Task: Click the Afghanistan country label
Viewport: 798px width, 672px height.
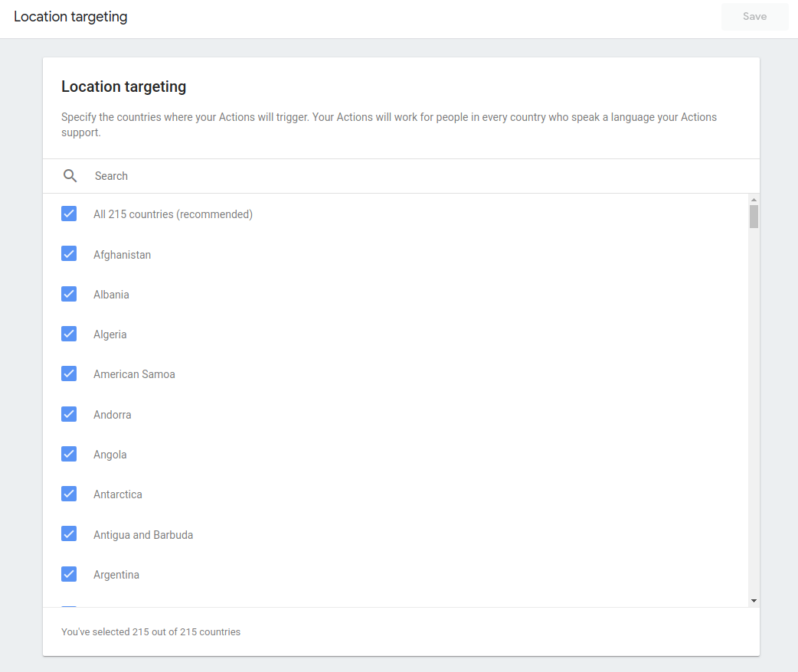Action: tap(123, 254)
